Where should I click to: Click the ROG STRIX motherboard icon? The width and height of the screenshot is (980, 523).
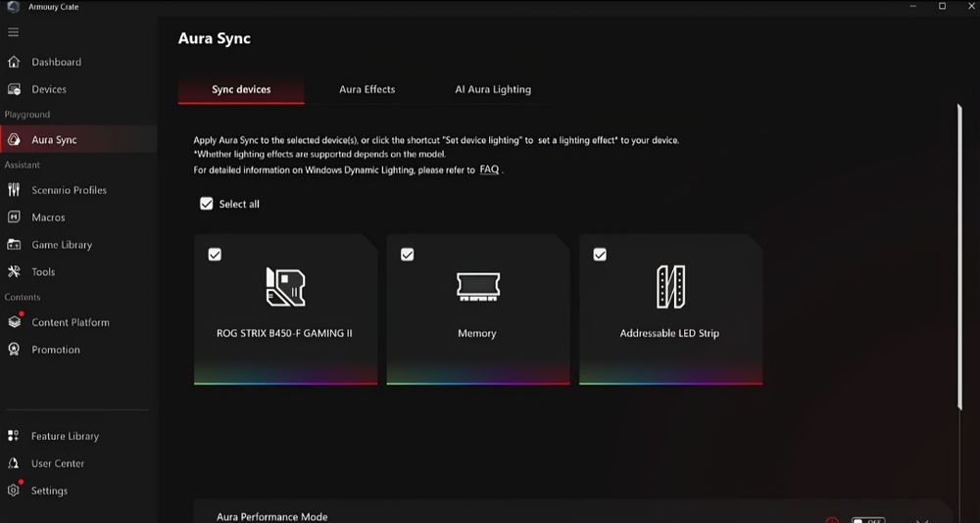[x=285, y=287]
